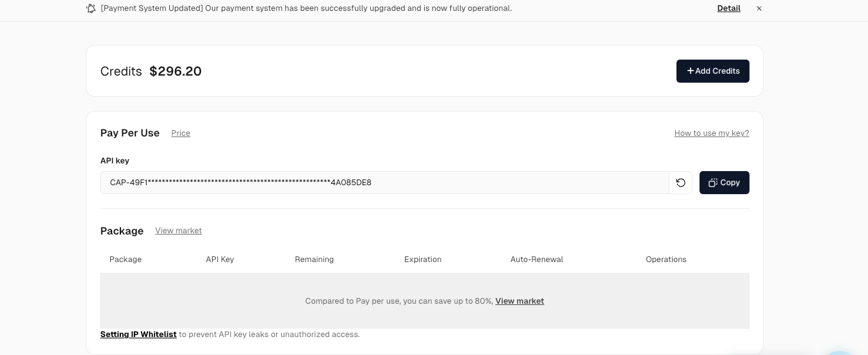Screen dimensions: 868x355
Task: Regenerate the API key with the refresh icon
Action: click(680, 183)
